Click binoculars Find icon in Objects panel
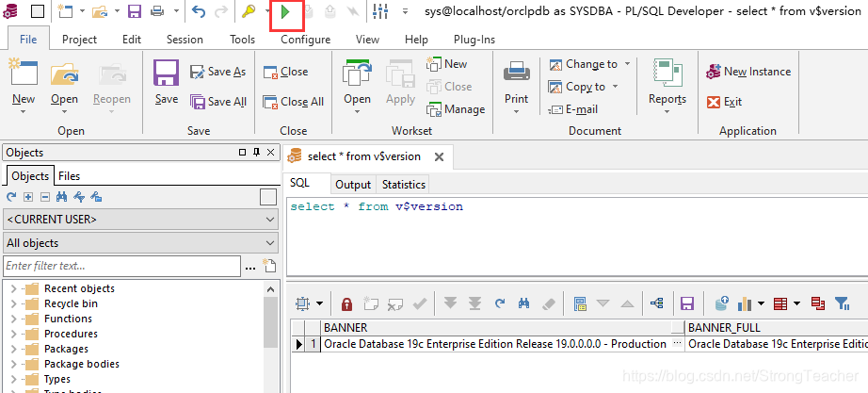The image size is (868, 393). click(x=62, y=197)
